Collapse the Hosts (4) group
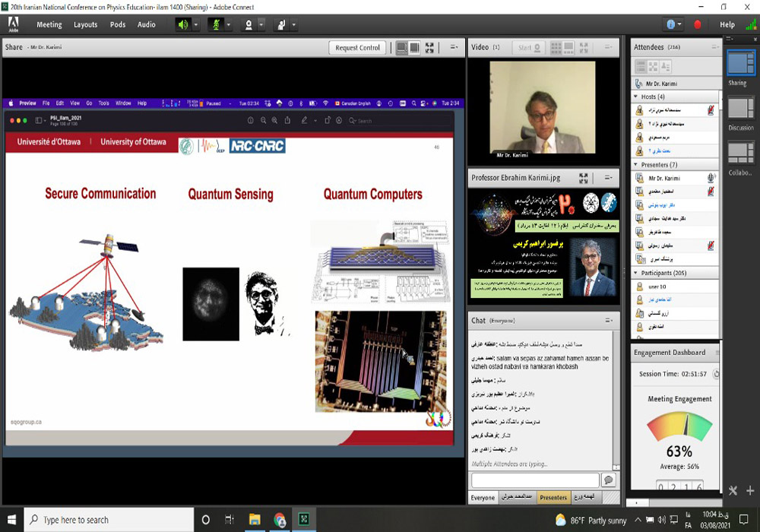 636,97
